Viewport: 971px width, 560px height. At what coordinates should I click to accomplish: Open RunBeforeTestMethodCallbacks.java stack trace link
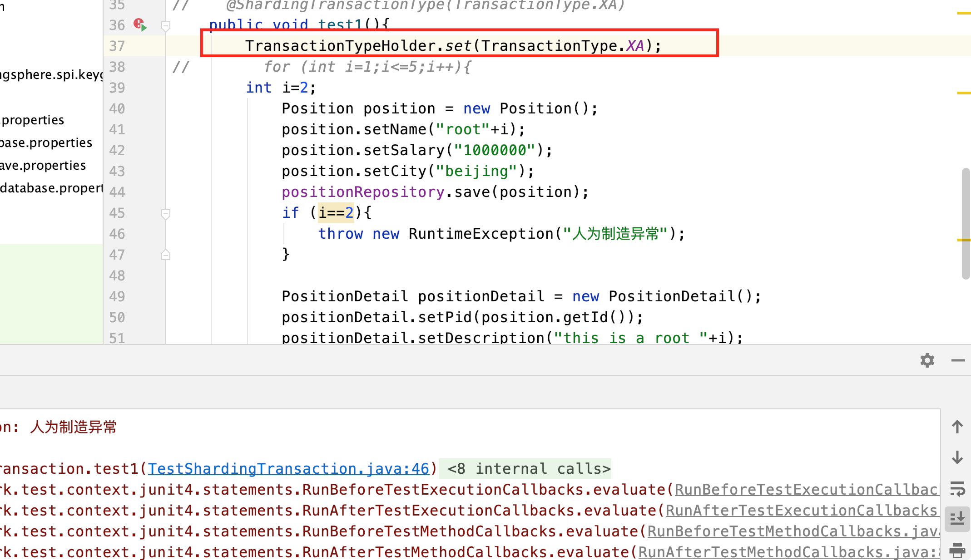pos(793,531)
